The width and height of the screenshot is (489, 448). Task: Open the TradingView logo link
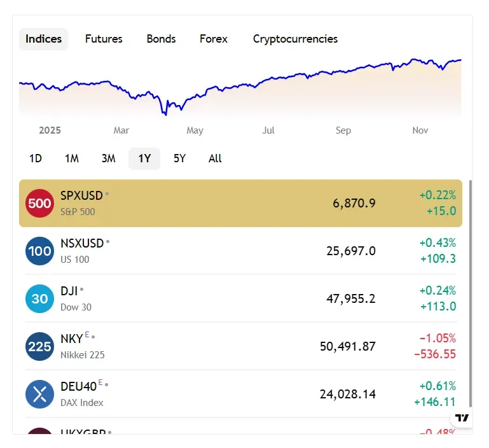[x=462, y=418]
